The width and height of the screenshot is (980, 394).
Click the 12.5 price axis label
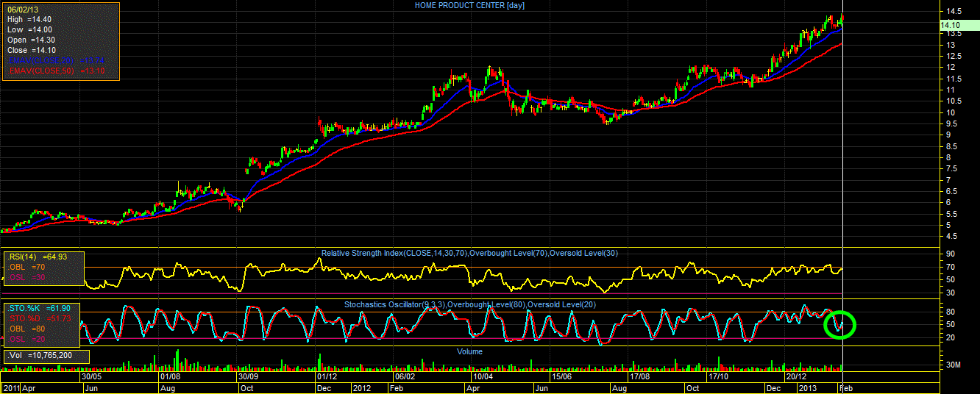point(955,57)
